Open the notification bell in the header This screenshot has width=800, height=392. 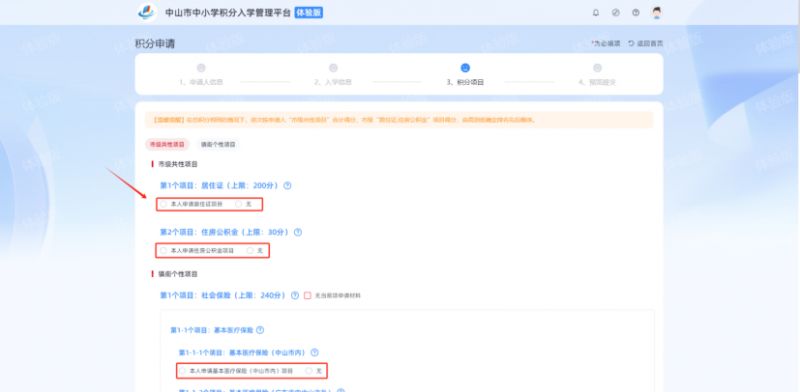596,13
